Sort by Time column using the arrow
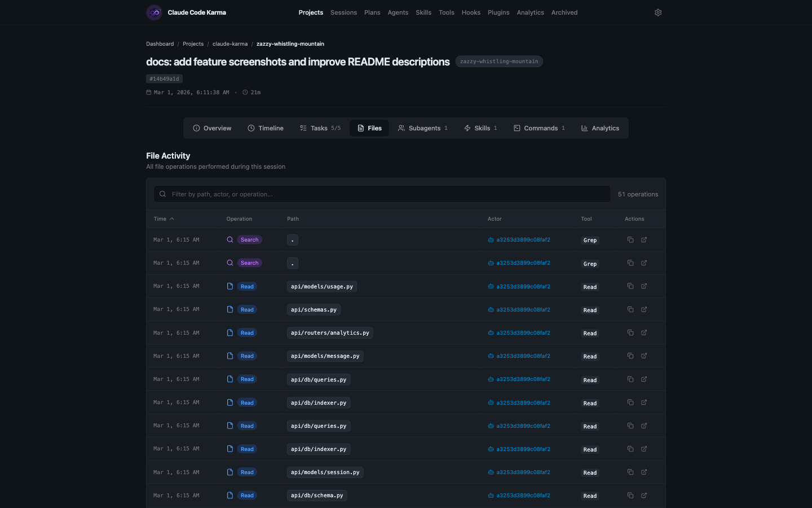Image resolution: width=812 pixels, height=508 pixels. pyautogui.click(x=172, y=219)
